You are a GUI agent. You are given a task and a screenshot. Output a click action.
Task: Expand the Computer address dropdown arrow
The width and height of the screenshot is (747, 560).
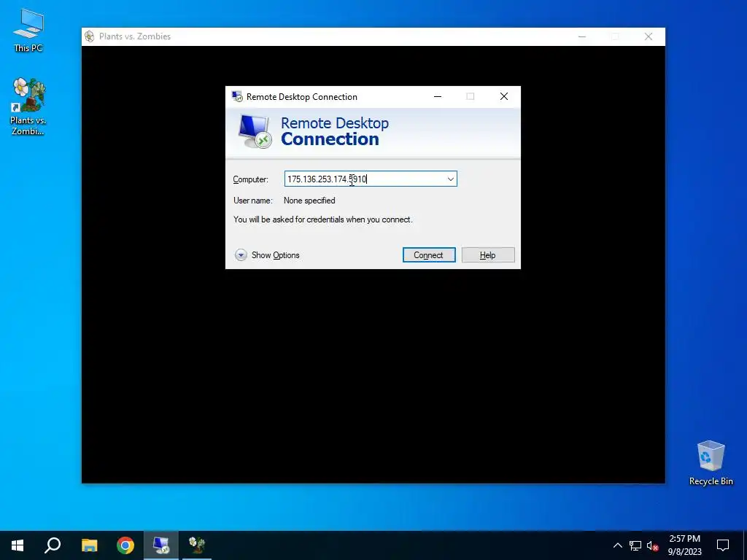[450, 179]
